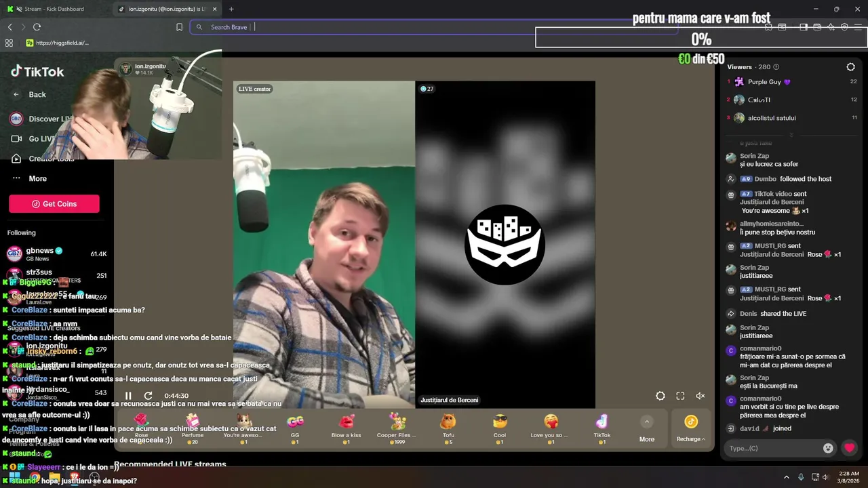868x488 pixels.
Task: Open the clock showing 2:28 AM
Action: tap(848, 477)
